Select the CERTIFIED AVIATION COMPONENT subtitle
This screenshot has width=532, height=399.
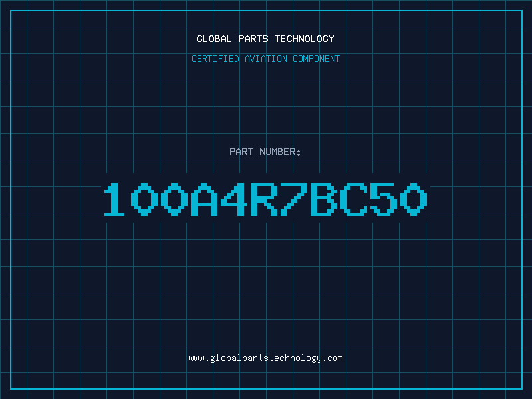[x=265, y=59]
